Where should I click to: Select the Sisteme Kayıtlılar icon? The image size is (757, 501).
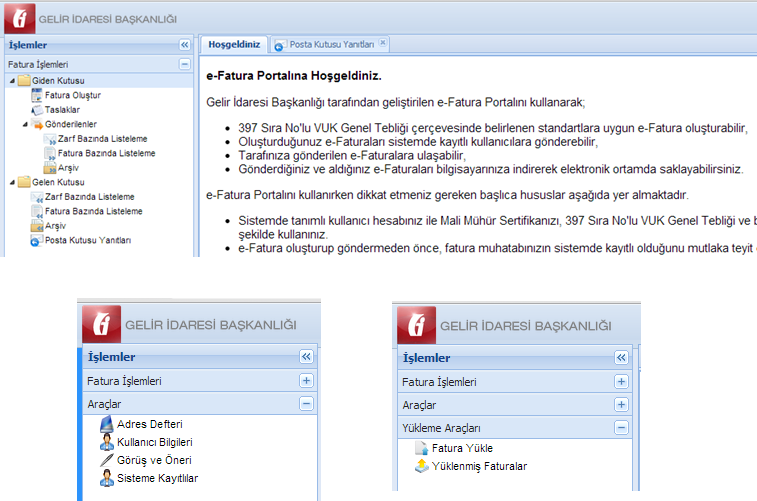tap(107, 478)
